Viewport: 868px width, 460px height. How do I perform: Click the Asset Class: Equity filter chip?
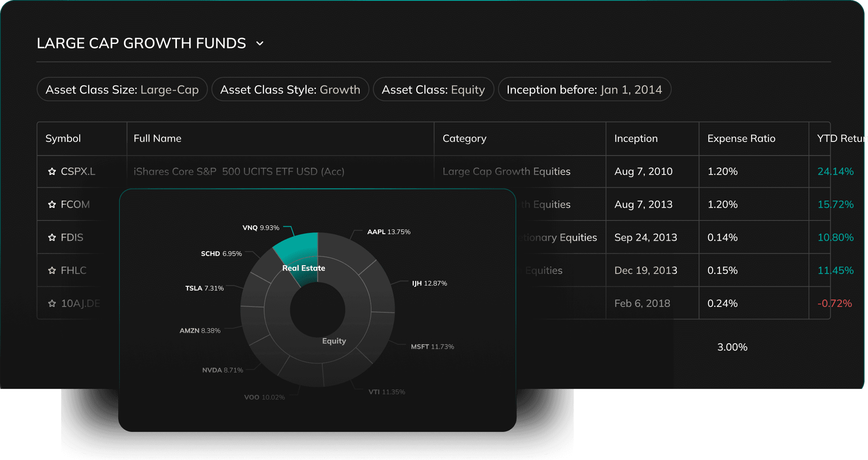[433, 90]
